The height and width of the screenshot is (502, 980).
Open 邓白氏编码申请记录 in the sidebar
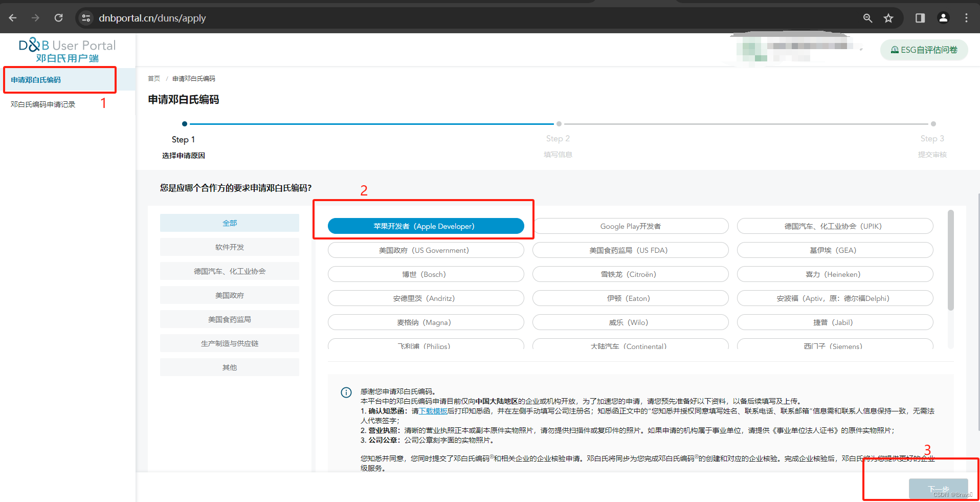tap(43, 104)
